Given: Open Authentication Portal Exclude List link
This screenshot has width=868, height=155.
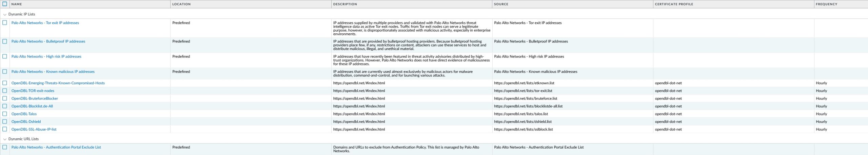Looking at the screenshot, I should pyautogui.click(x=56, y=147).
